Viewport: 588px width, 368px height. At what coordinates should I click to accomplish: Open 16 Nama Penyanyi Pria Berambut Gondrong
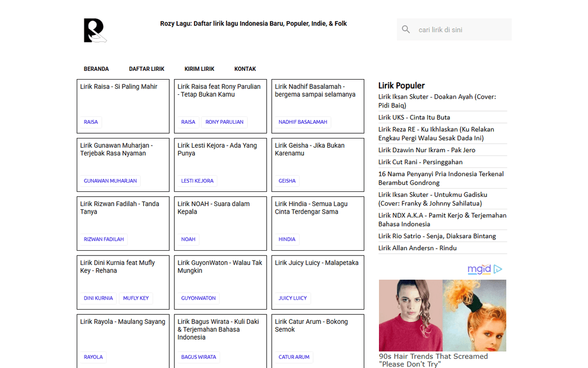pos(441,178)
